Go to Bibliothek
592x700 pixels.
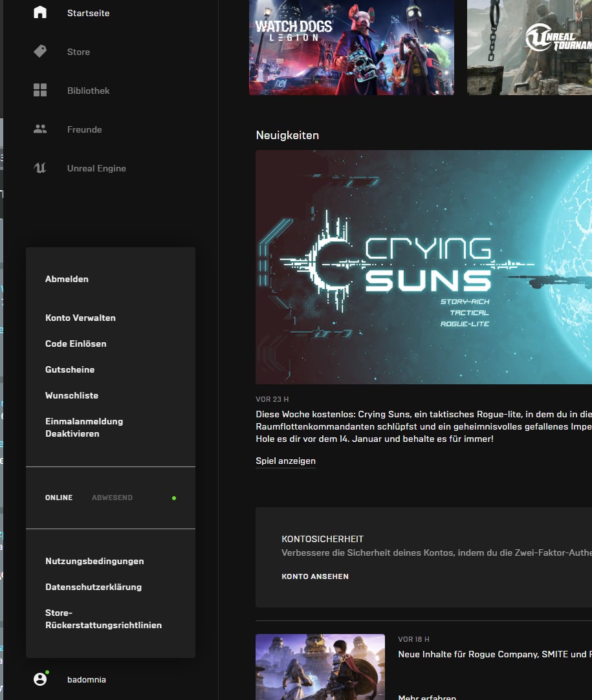[x=89, y=91]
